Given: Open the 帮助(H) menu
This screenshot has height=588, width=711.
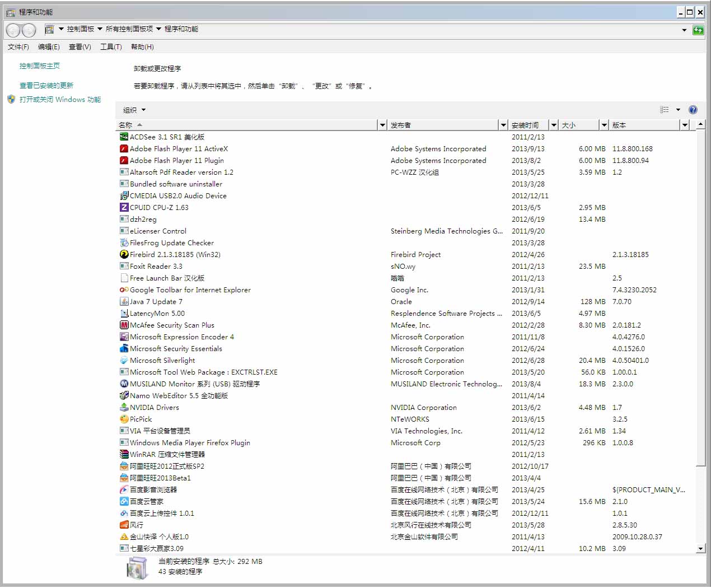Looking at the screenshot, I should (x=142, y=47).
